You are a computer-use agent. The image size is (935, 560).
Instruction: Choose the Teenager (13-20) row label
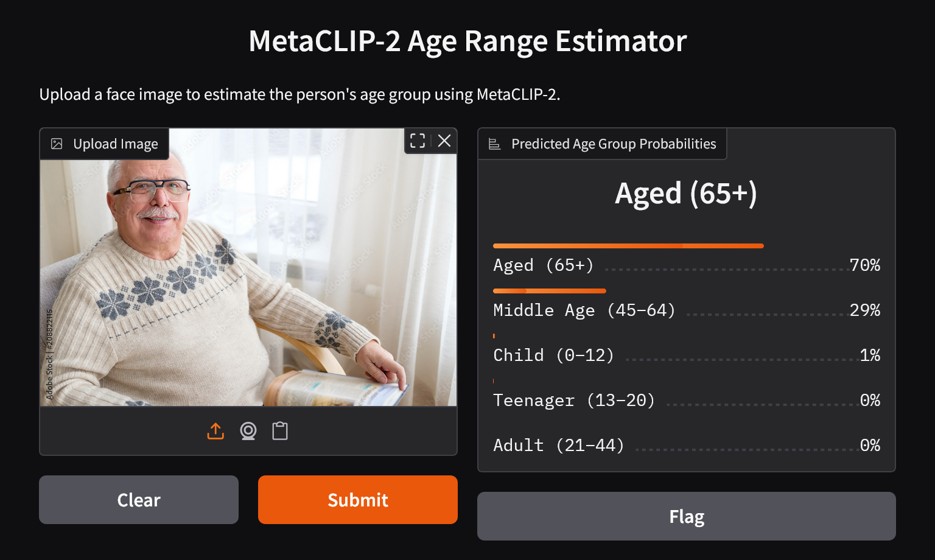(x=573, y=401)
